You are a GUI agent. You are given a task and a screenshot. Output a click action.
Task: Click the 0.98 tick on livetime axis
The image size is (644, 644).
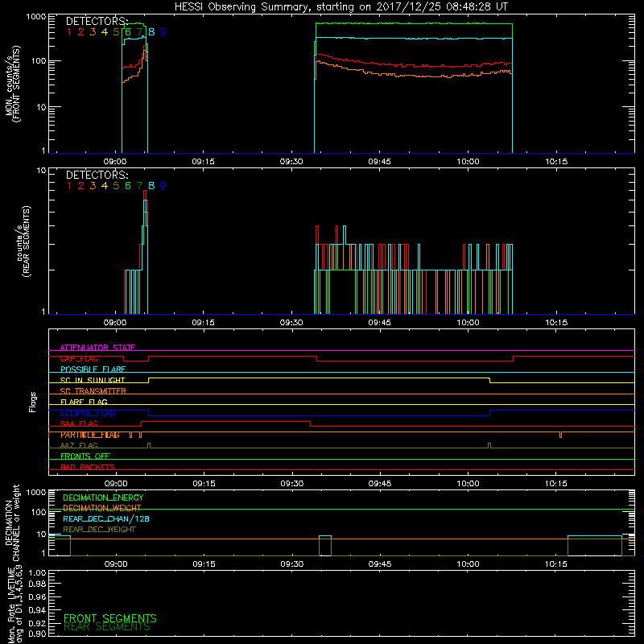[x=37, y=584]
